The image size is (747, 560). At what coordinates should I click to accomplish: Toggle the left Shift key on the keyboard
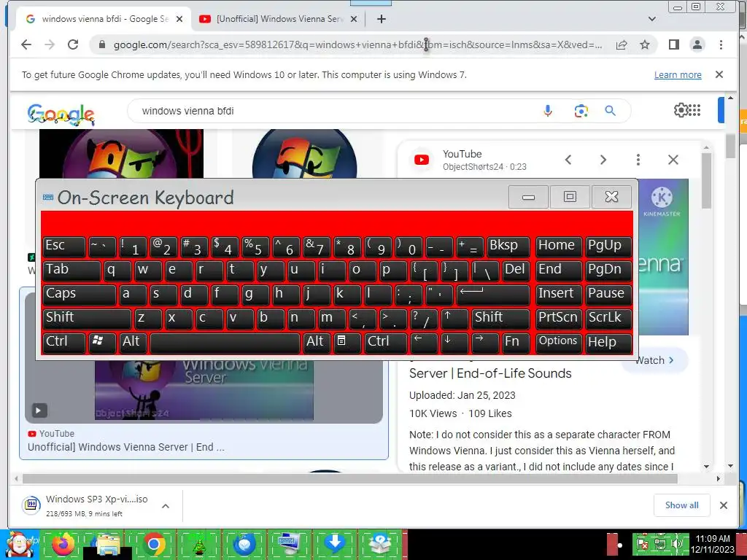click(87, 319)
